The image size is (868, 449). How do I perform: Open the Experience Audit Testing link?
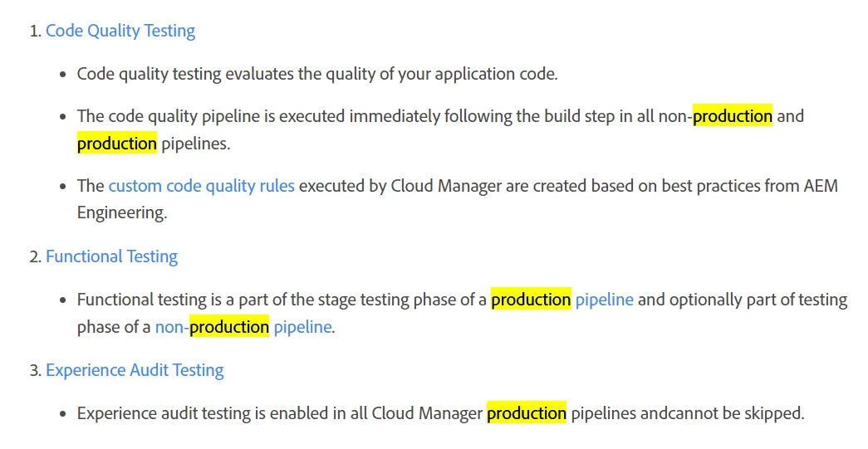point(135,370)
